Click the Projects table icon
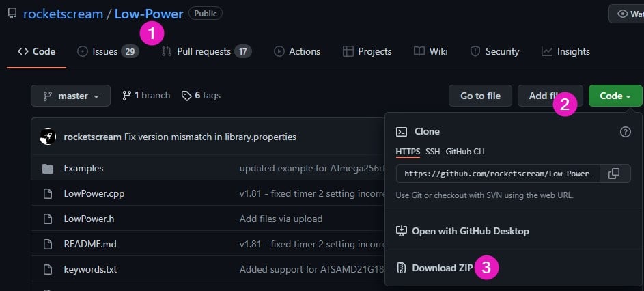Viewport: 644px width, 291px height. click(x=348, y=51)
